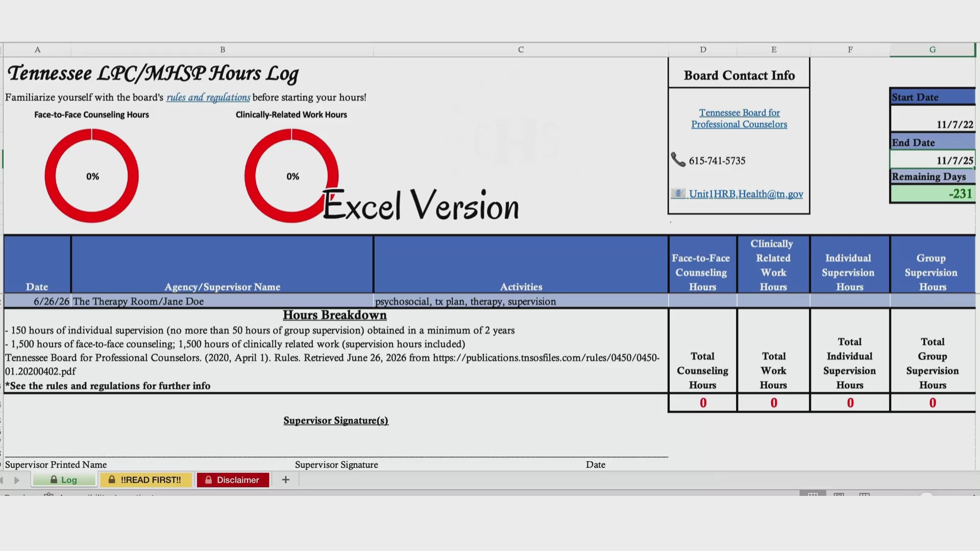
Task: Select column A header
Action: [37, 49]
